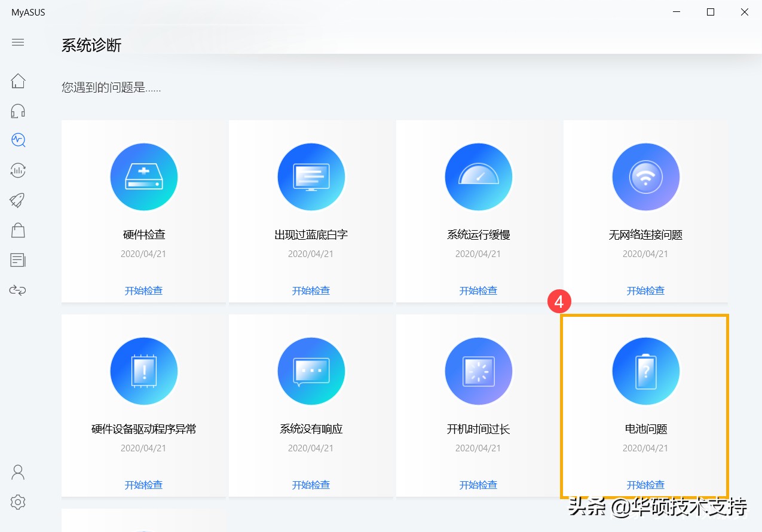Start the 硬件检查 hardware check
762x532 pixels.
[x=143, y=291]
